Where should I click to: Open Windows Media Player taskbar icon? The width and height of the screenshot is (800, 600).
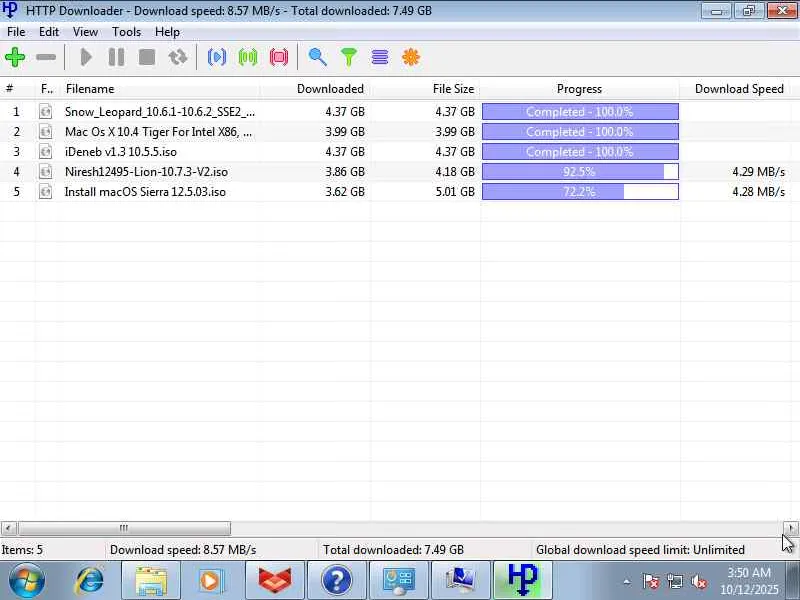(x=212, y=580)
